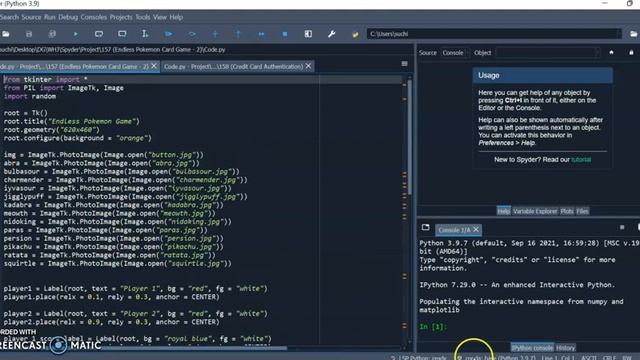
Task: Open the Source menu
Action: tap(31, 17)
